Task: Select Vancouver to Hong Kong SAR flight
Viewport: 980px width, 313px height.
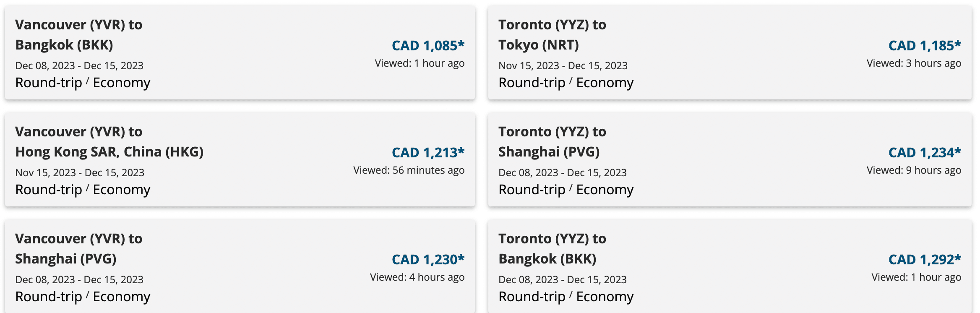Action: point(109,142)
